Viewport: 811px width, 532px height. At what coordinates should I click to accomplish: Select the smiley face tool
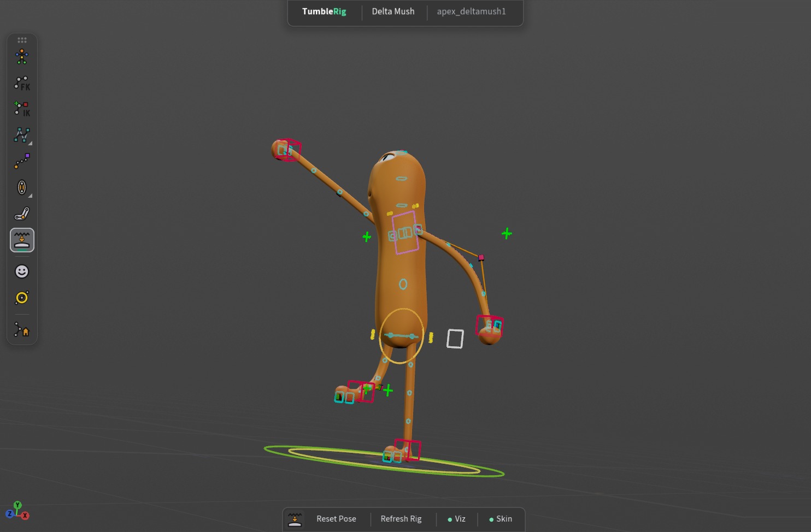click(x=22, y=271)
